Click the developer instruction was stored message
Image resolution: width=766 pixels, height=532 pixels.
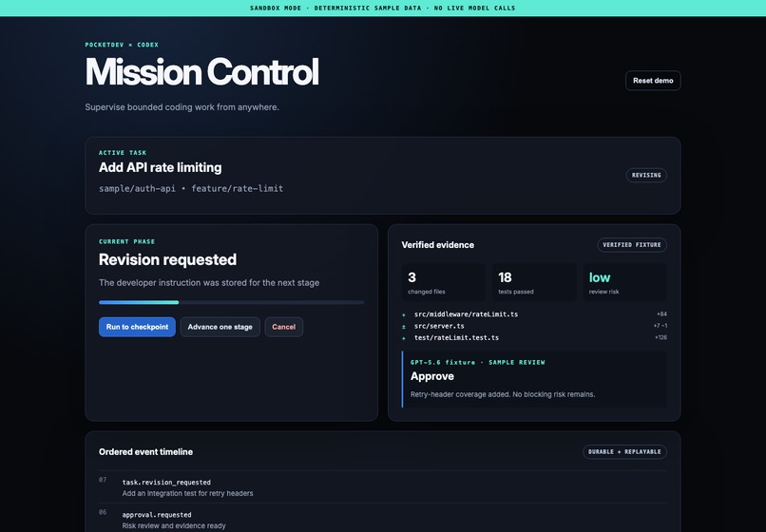pos(209,283)
